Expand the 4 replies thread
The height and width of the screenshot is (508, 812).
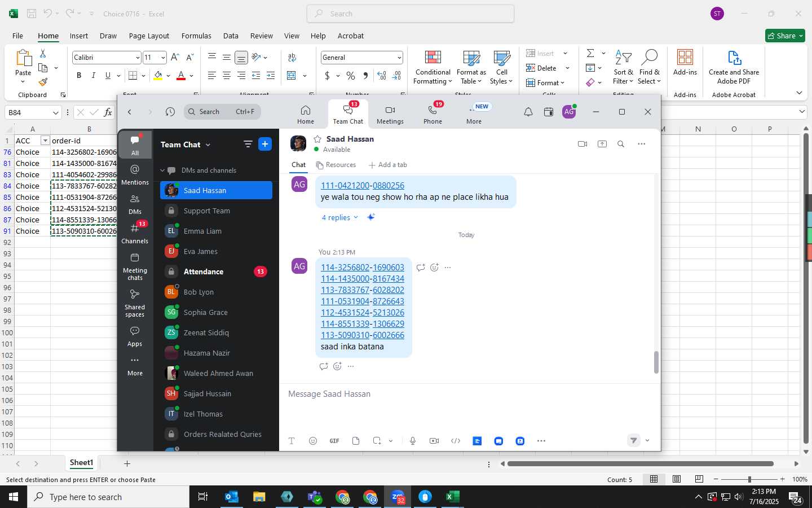point(339,217)
